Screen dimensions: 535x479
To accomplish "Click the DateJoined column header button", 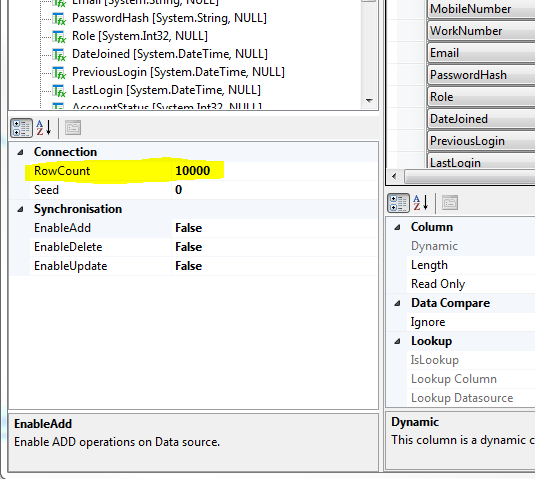I will 481,119.
